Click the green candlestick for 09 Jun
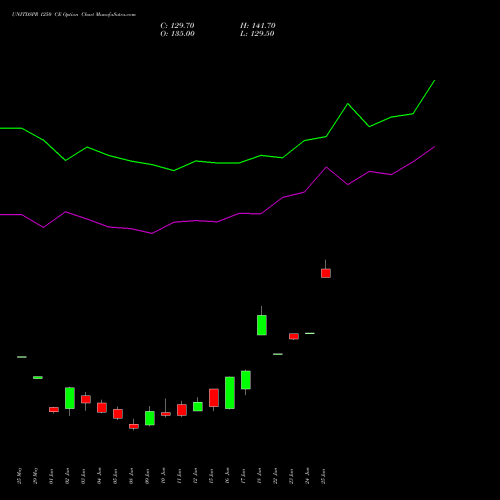Screen dimensions: 500x500 150,418
